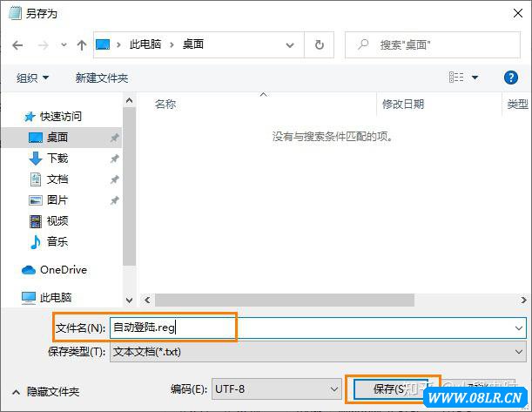The height and width of the screenshot is (412, 532).
Task: Open the help question mark icon
Action: pyautogui.click(x=511, y=78)
